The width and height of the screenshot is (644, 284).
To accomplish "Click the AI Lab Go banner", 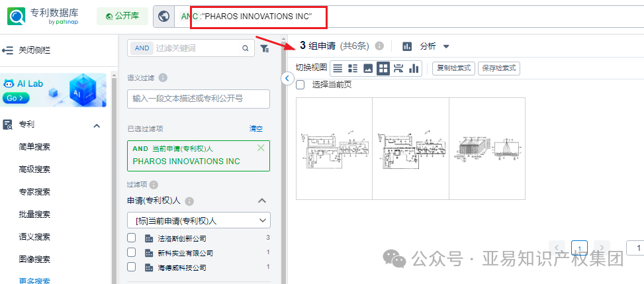I will click(x=54, y=91).
